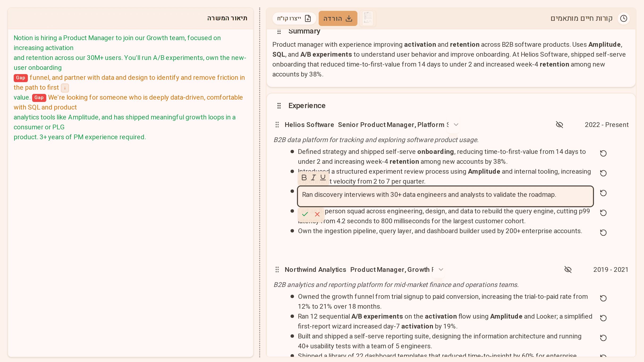The image size is (644, 362).
Task: Apply italic formatting in text toolbar
Action: (313, 177)
